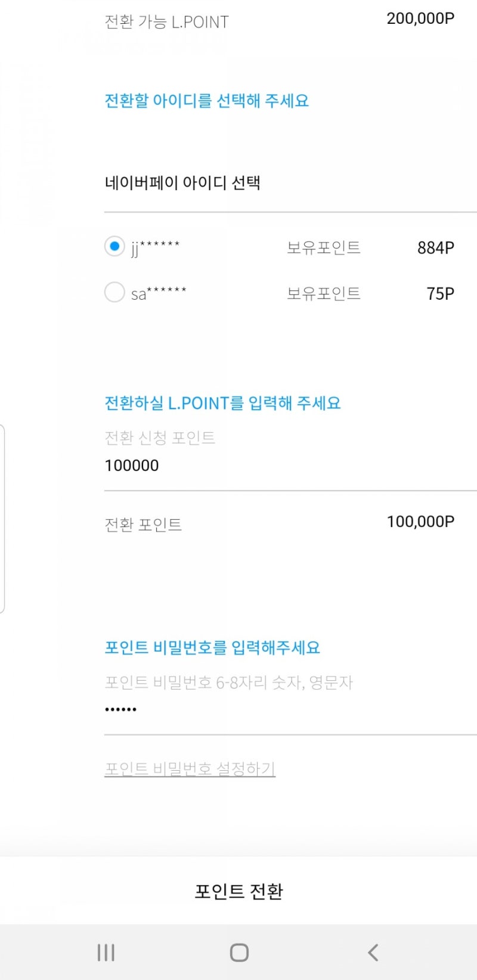Click the 포인트 비밀번호를 입력해주세요 heading
This screenshot has height=980, width=477.
pyautogui.click(x=212, y=647)
